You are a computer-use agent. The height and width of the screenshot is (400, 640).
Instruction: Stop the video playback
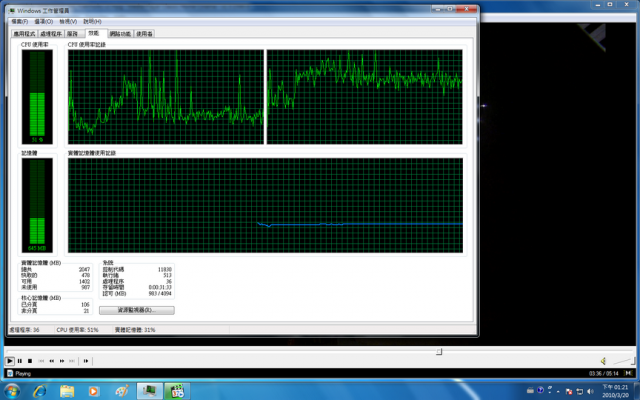tap(30, 361)
